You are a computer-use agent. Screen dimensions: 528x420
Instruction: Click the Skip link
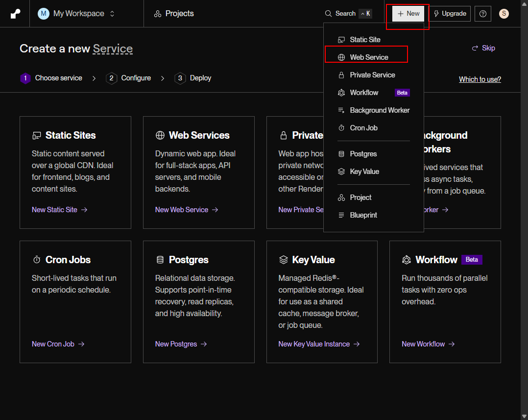coord(483,48)
